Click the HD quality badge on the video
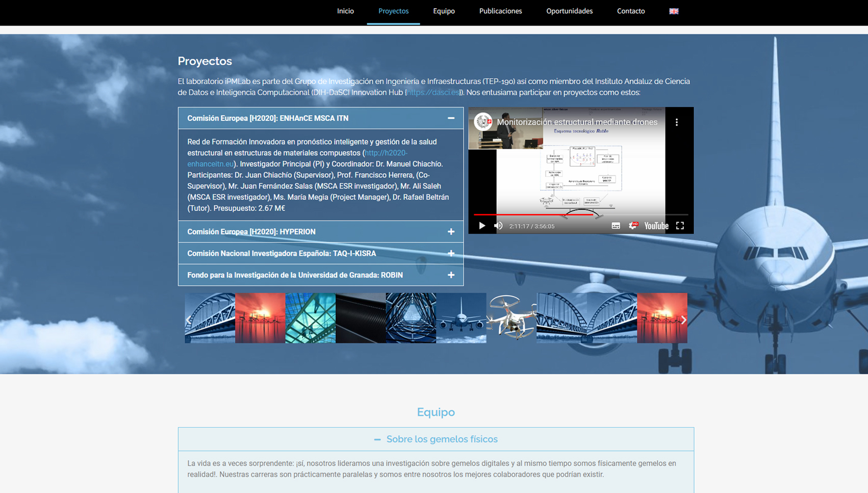The height and width of the screenshot is (493, 868). pyautogui.click(x=635, y=223)
